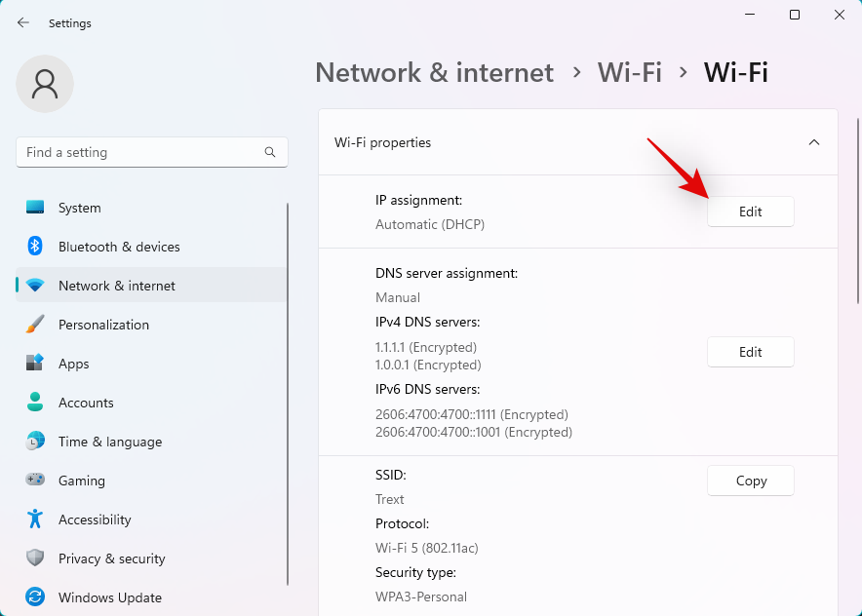Open Time & language settings
Screen dimensions: 862x616
point(109,442)
